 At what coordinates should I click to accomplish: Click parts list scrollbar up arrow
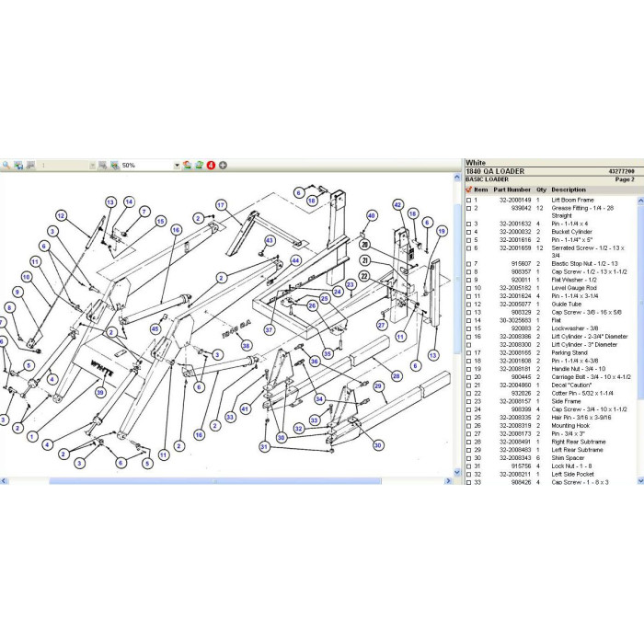pos(640,200)
